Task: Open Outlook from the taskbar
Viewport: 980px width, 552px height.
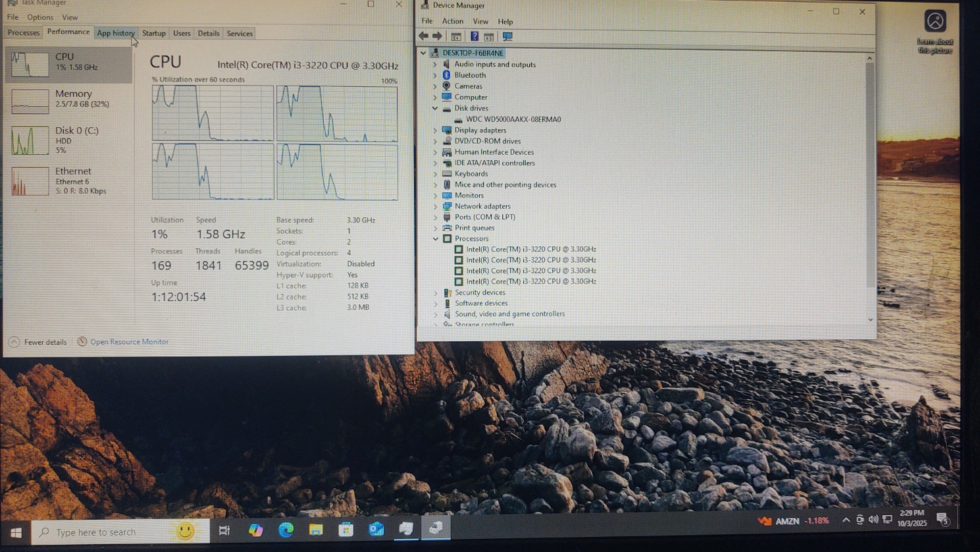Action: (376, 530)
